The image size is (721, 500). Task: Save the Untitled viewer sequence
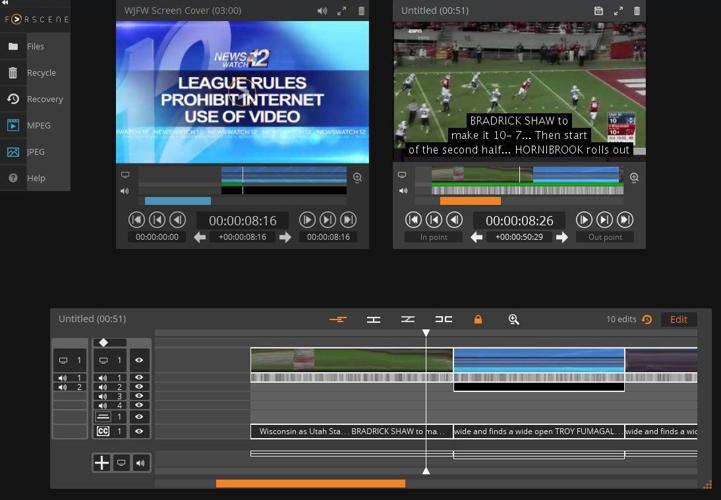coord(598,11)
